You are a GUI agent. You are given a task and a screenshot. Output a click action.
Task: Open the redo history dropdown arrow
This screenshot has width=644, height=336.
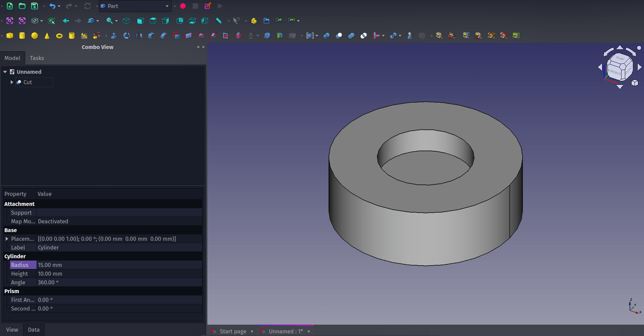(75, 6)
